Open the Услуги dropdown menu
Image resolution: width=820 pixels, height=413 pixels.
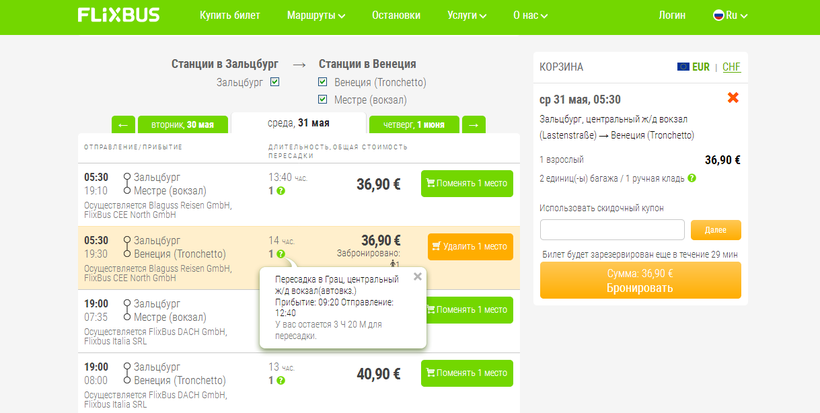tap(468, 16)
